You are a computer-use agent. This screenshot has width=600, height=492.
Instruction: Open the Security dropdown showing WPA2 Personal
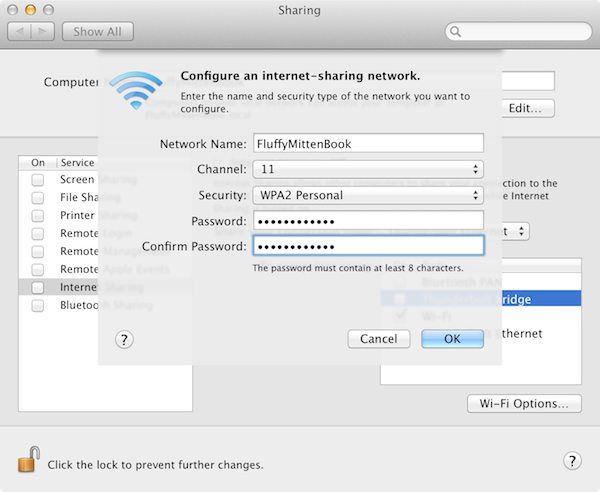point(368,195)
